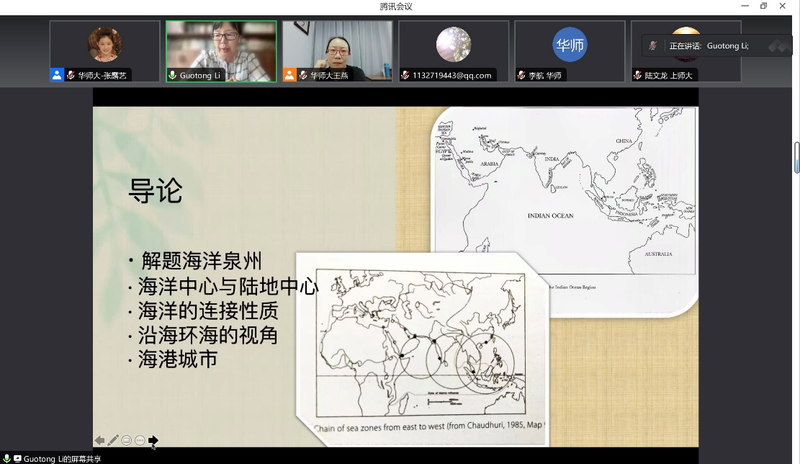The image size is (800, 464).
Task: Select the pen annotation tool on slide
Action: (113, 440)
